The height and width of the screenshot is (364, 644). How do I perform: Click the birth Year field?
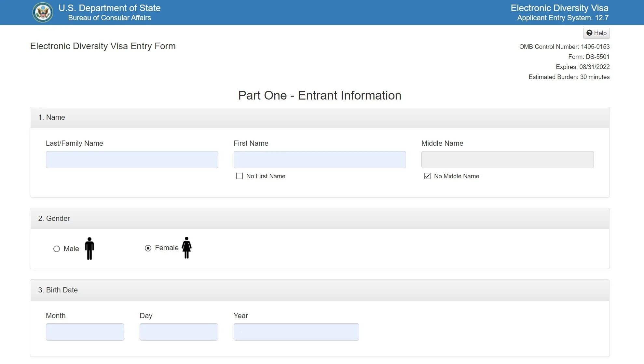click(x=296, y=332)
